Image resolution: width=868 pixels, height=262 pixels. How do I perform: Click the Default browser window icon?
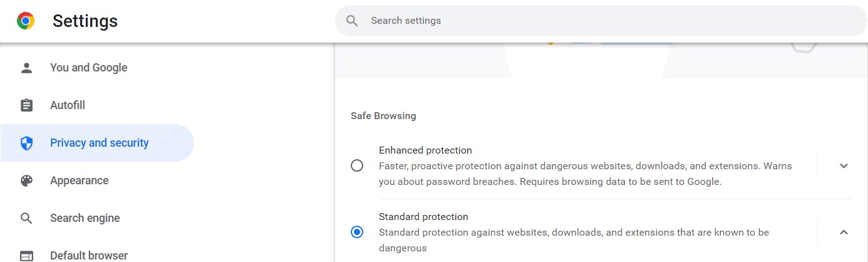pos(26,256)
